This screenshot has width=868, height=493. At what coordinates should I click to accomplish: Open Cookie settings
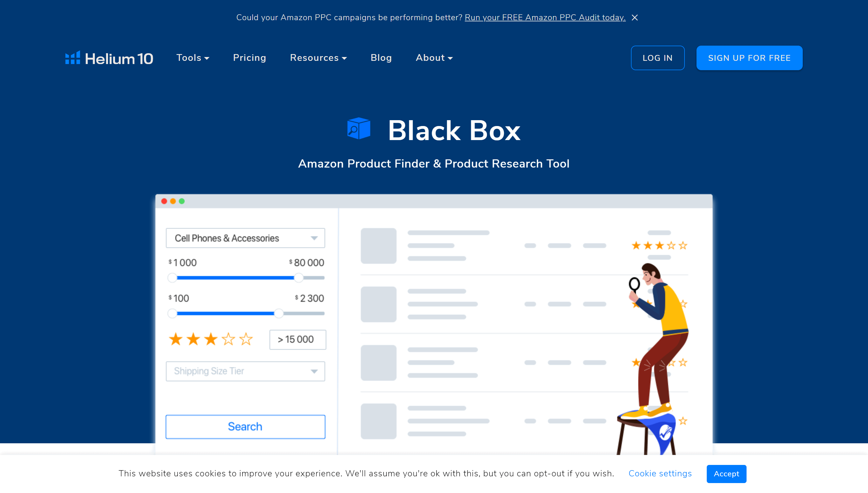click(x=660, y=474)
